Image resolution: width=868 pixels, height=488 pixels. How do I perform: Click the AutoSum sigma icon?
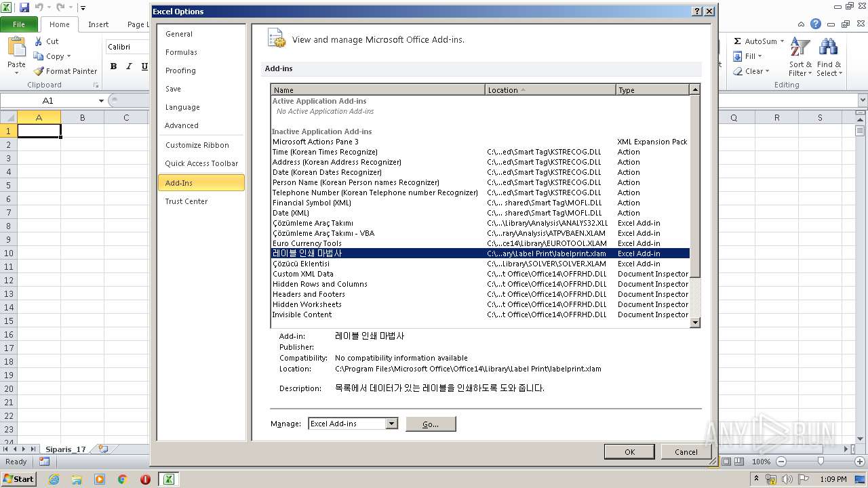tap(738, 41)
